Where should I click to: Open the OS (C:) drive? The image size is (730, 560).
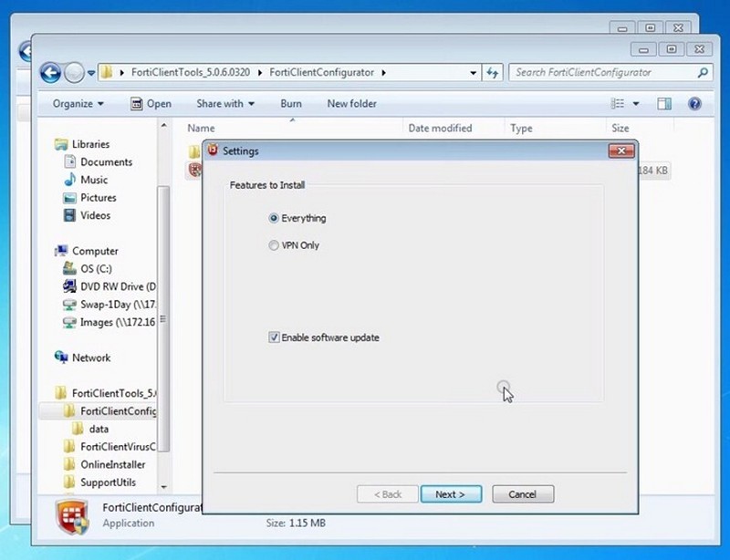(x=96, y=269)
